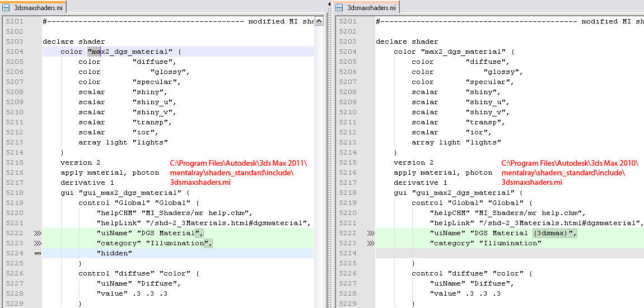Click array light "lights" in left pane
Viewport: 644px width, 308px height.
(123, 142)
